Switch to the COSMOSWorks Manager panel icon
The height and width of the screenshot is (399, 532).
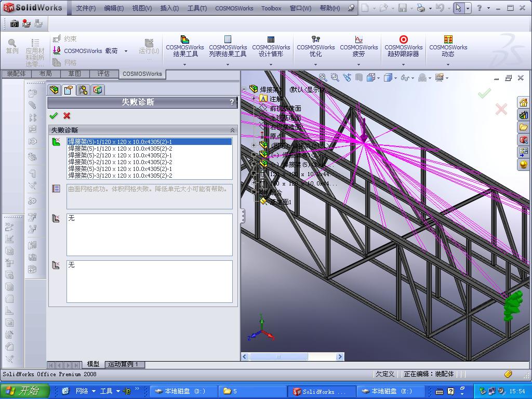(x=98, y=90)
